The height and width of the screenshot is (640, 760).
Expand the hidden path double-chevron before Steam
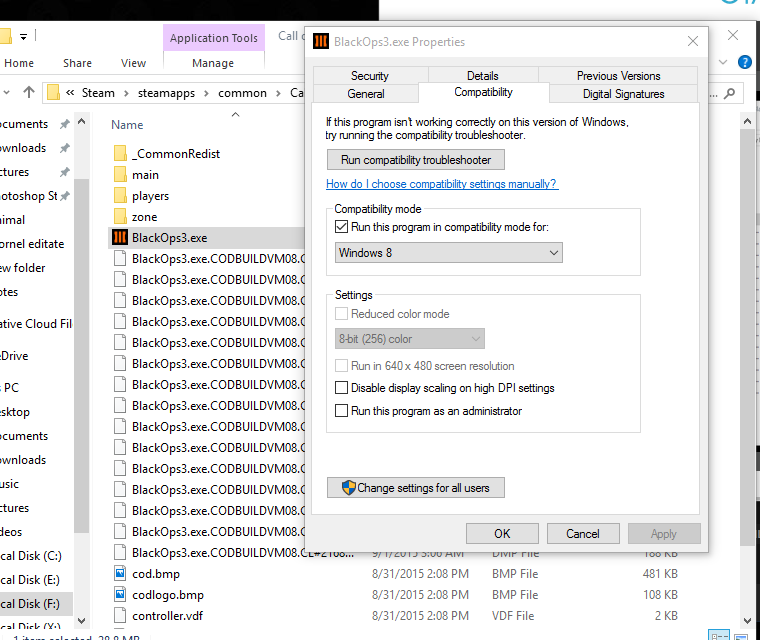70,93
